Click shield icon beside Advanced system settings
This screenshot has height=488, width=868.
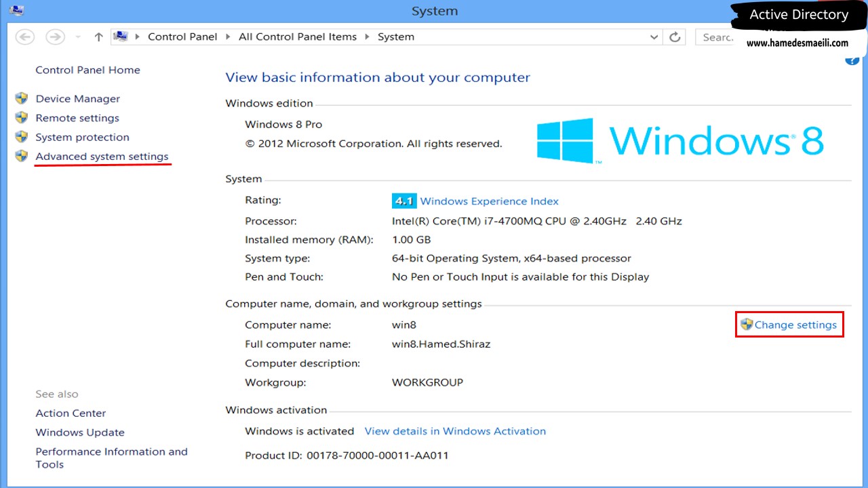coord(22,156)
